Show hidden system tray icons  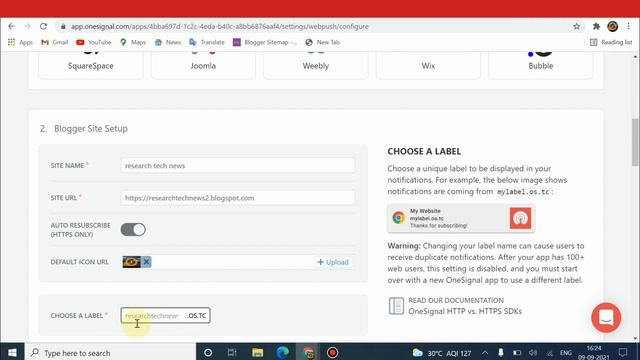click(x=484, y=353)
